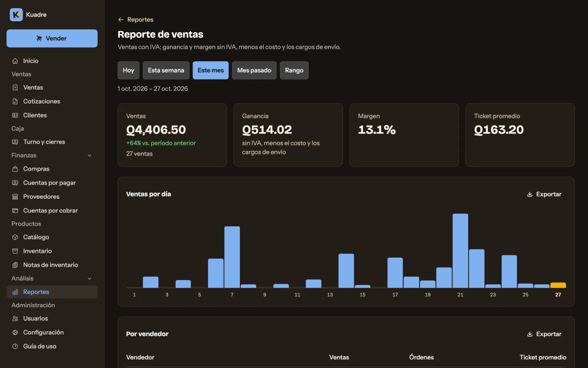The image size is (588, 368).
Task: Collapse the Finanzas section chevron
Action: pyautogui.click(x=89, y=155)
